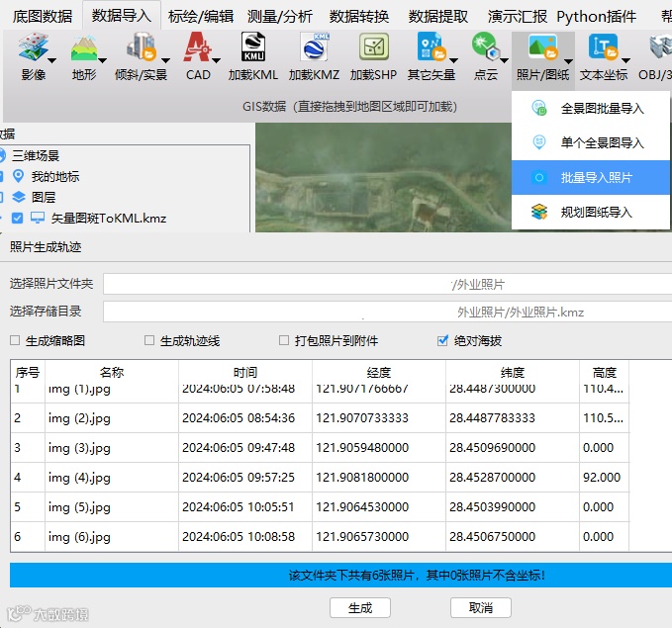Click the 时间 column header
672x628 pixels.
pyautogui.click(x=245, y=372)
